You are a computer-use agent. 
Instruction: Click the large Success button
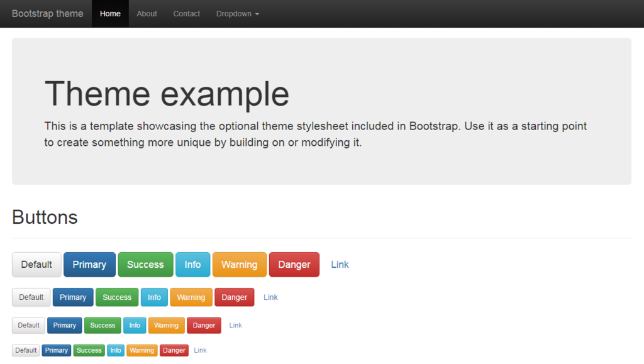coord(145,265)
